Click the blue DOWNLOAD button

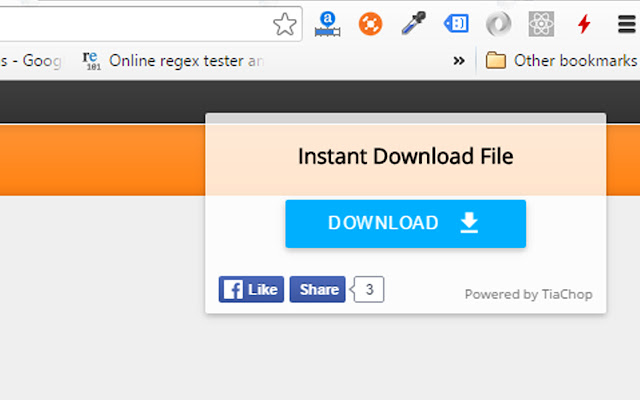(406, 224)
